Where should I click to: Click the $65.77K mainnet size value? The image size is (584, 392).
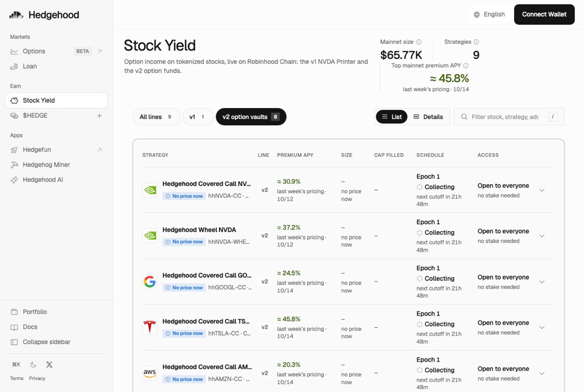point(401,55)
